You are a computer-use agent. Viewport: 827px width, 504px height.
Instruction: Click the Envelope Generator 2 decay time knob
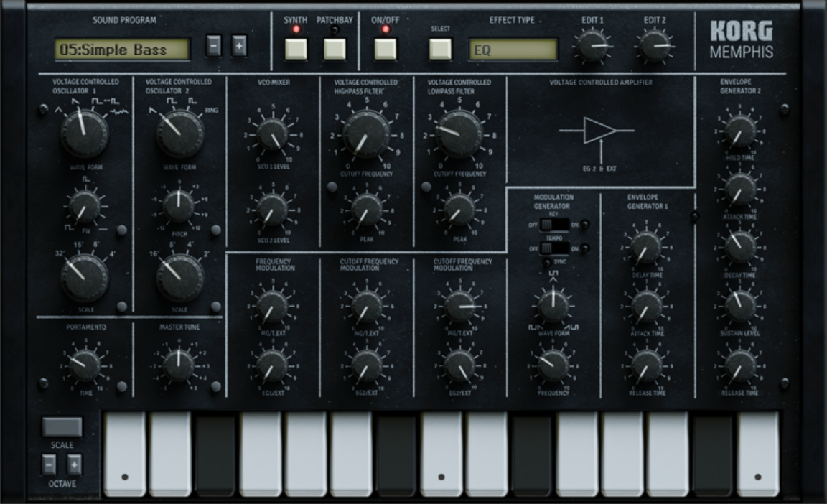[740, 247]
